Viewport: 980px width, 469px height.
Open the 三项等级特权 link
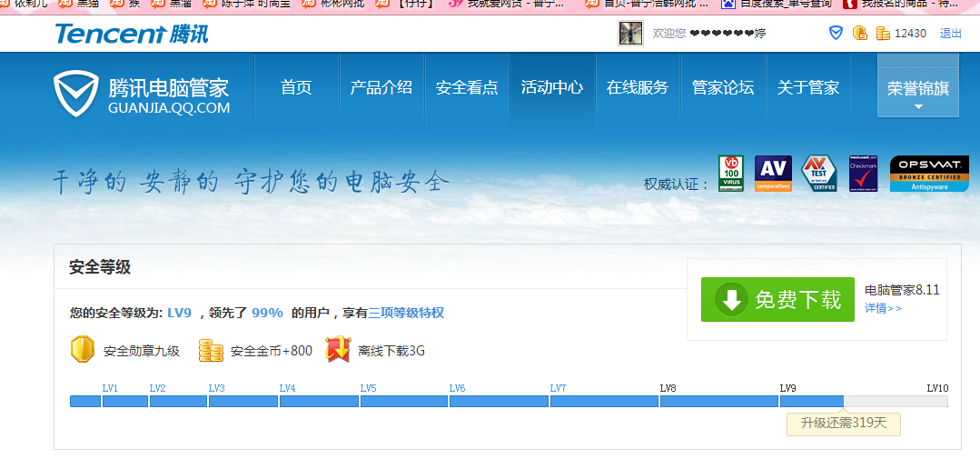point(406,313)
